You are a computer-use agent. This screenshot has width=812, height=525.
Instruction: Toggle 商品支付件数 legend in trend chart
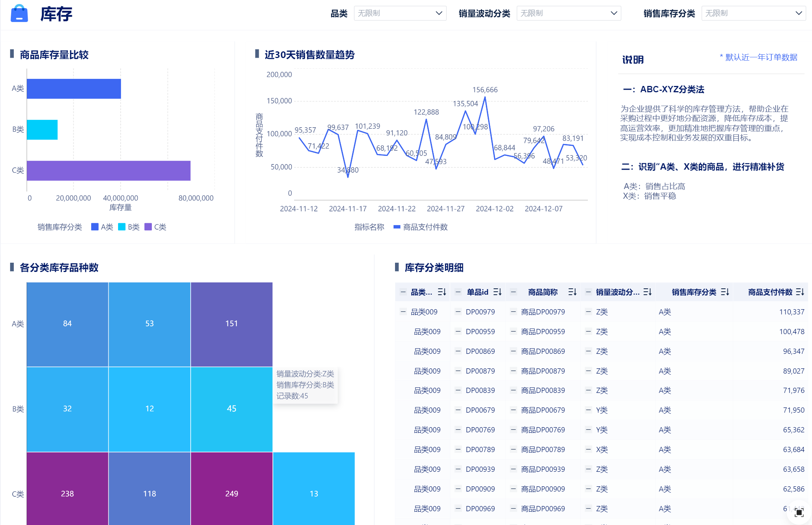(x=421, y=227)
